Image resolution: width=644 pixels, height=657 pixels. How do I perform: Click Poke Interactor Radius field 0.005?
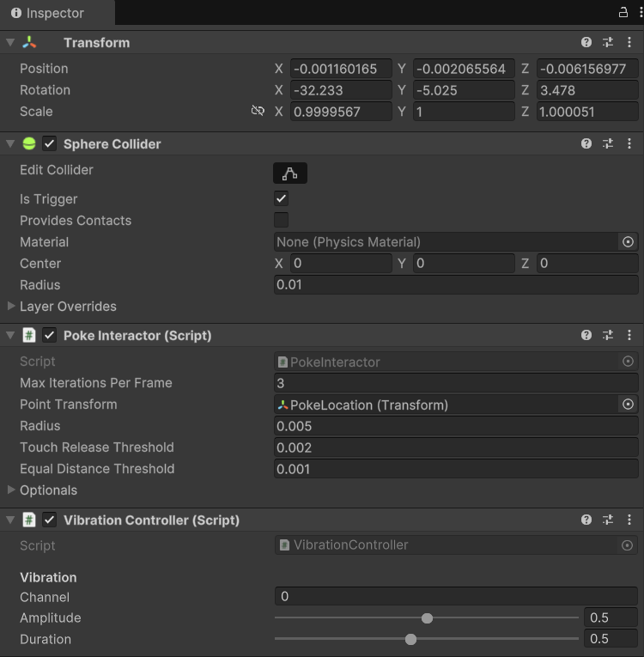(456, 426)
